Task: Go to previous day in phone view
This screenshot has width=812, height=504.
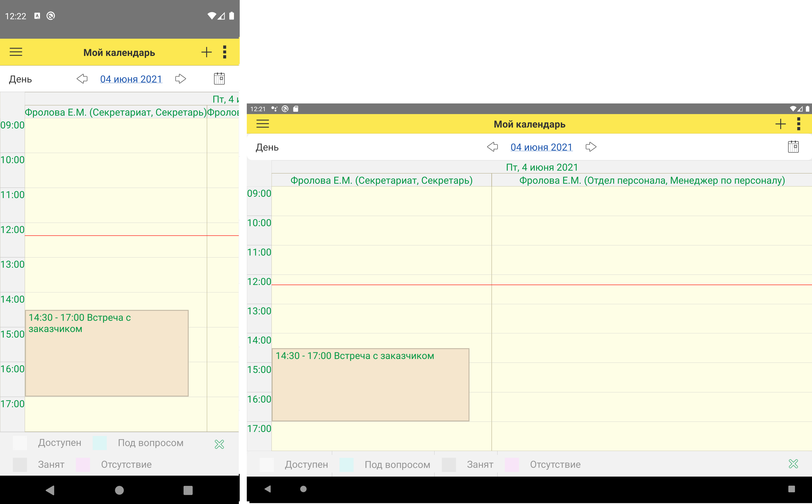Action: coord(82,79)
